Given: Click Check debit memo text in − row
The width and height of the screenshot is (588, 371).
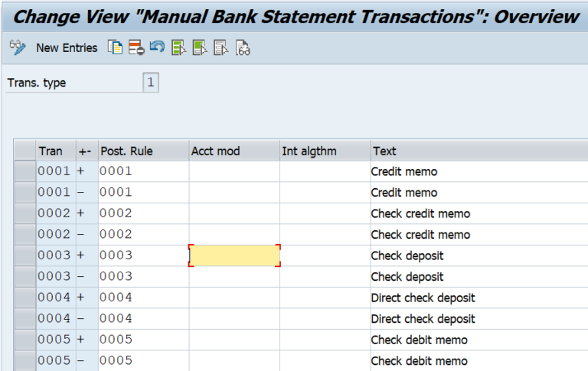Looking at the screenshot, I should [419, 361].
